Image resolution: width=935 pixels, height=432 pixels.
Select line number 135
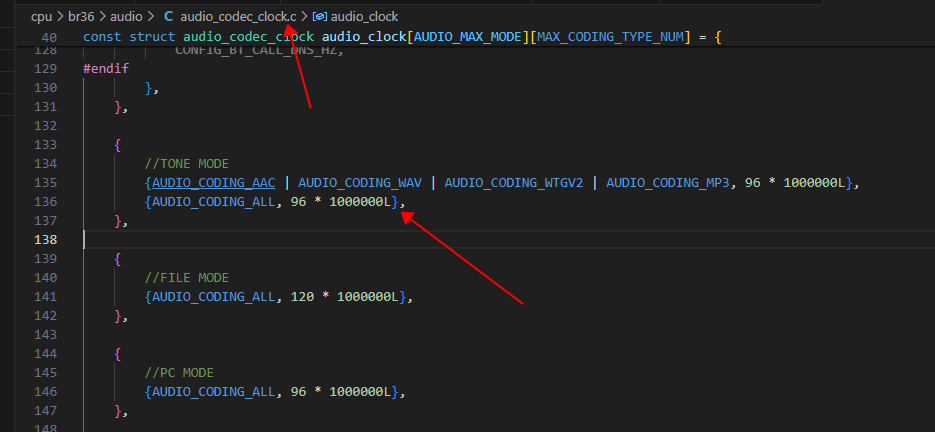pyautogui.click(x=45, y=183)
